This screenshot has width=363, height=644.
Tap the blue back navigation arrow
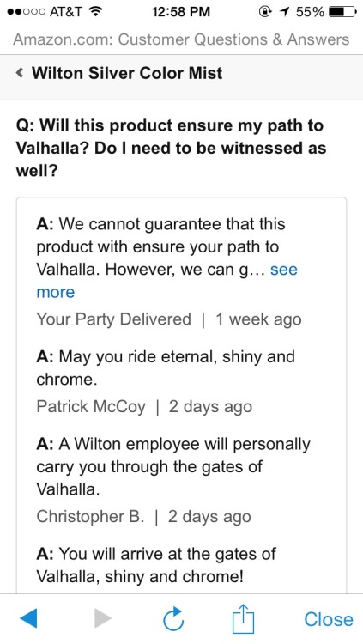click(28, 618)
